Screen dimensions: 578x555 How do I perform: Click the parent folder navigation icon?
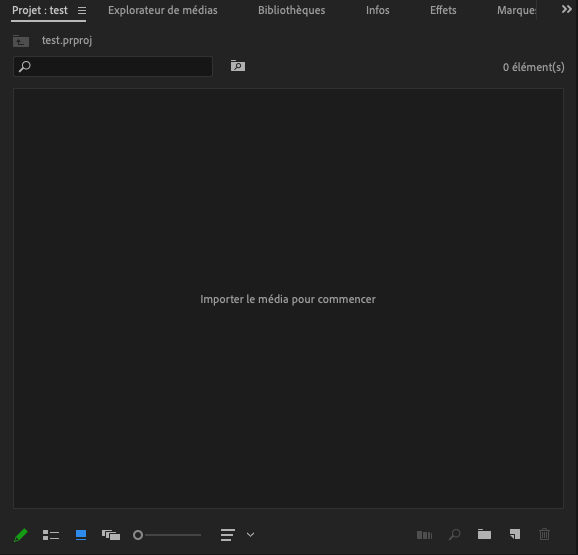click(21, 41)
